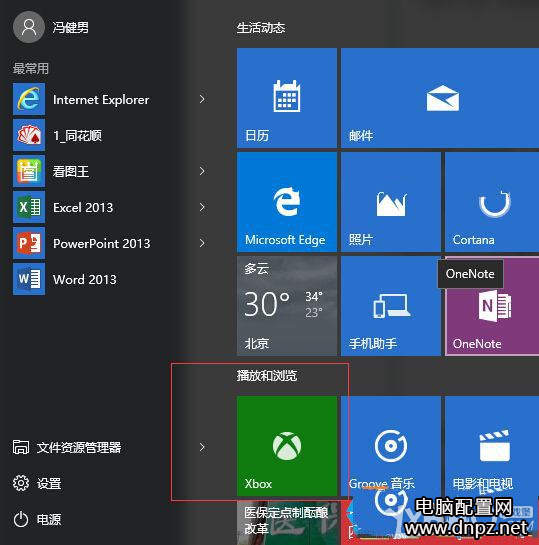Open the 手机助手 phone companion tile
Screen dimensions: 539x545
[391, 306]
